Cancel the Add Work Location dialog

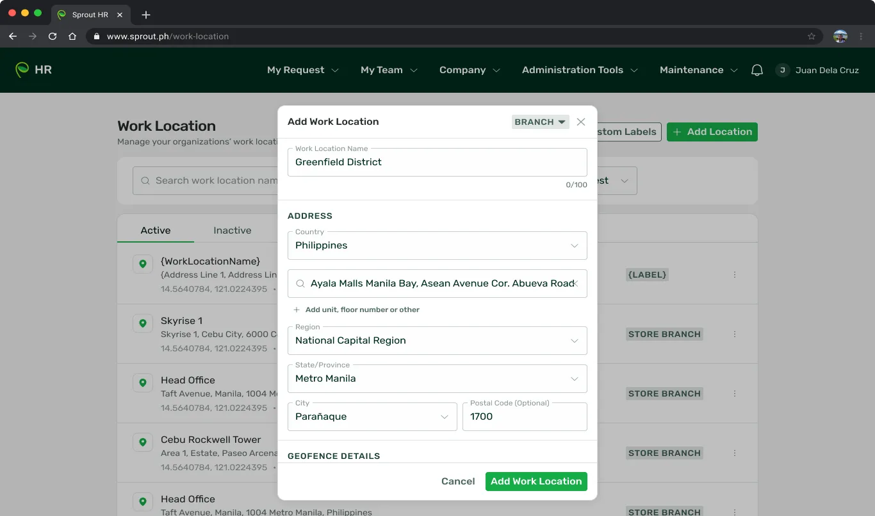[458, 481]
